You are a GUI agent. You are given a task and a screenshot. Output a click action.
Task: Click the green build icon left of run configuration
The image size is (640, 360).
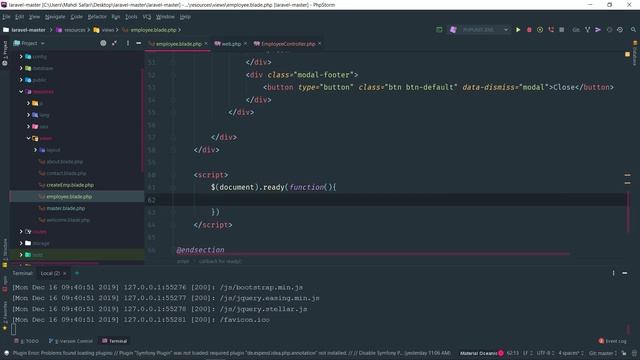[x=439, y=30]
